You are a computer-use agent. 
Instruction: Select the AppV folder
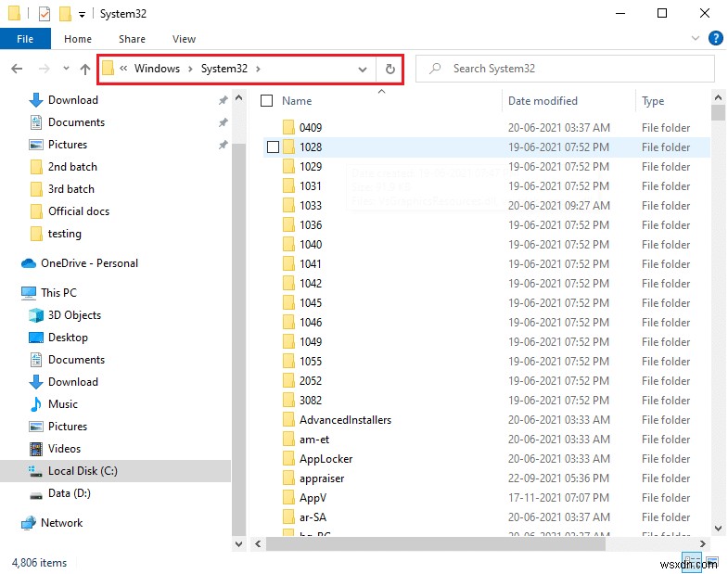click(x=313, y=498)
